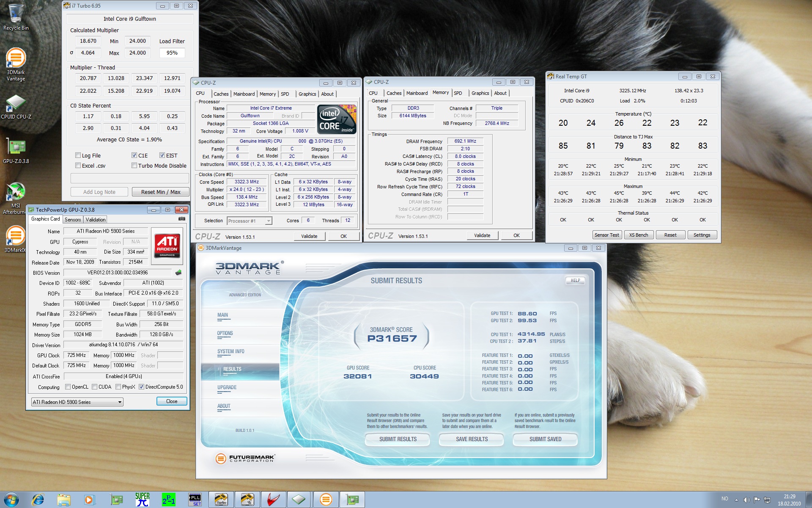Click the GPU-Z screenshot camera icon
This screenshot has width=812, height=508.
(181, 219)
